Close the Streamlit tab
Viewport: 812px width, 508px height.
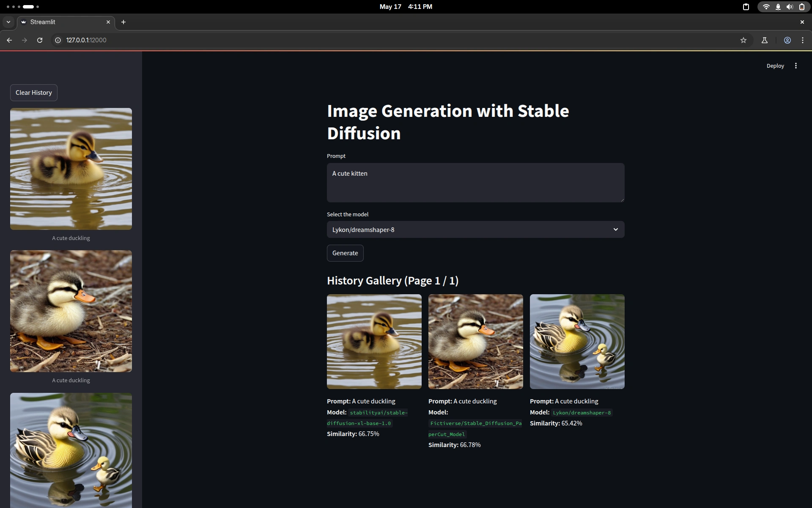click(108, 22)
